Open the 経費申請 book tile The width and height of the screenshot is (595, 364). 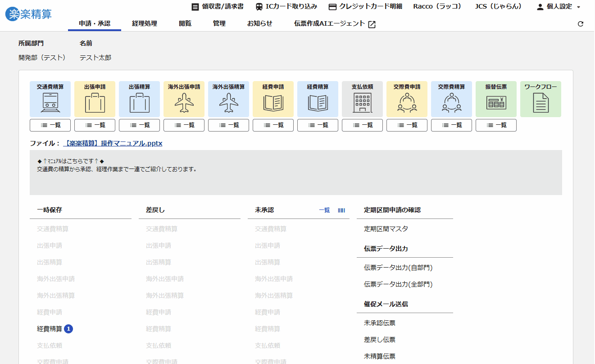tap(273, 99)
